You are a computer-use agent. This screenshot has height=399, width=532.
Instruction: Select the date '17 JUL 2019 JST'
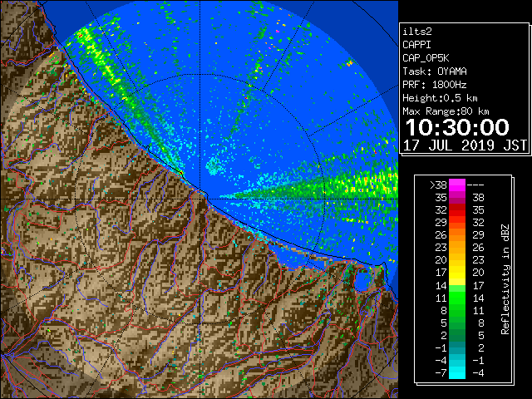pyautogui.click(x=465, y=145)
